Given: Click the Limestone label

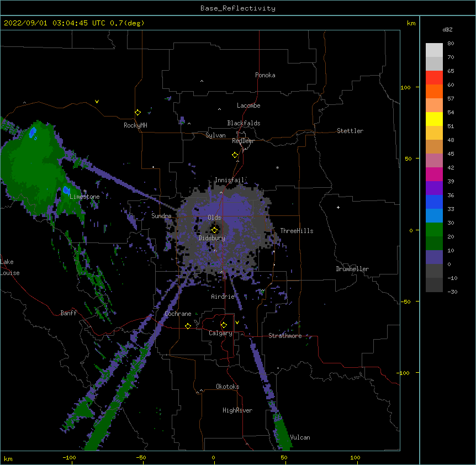Looking at the screenshot, I should coord(84,197).
